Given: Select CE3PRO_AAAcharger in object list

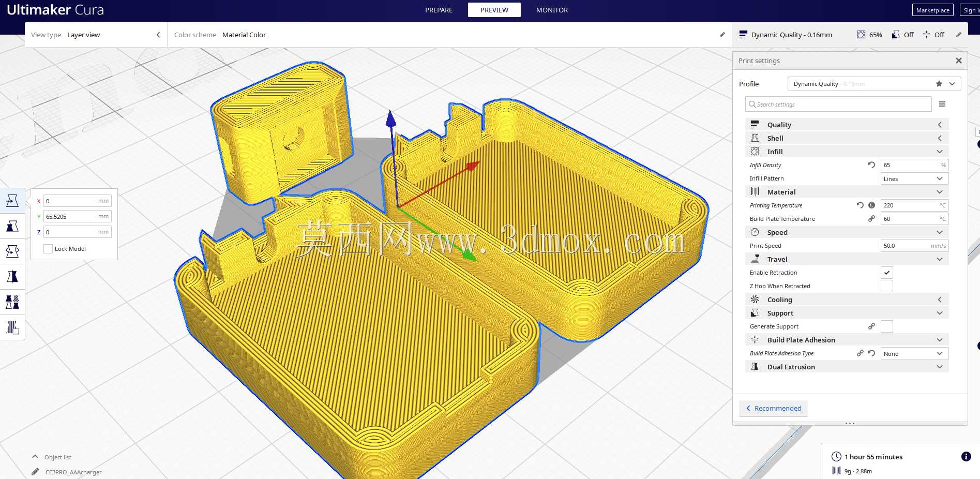Looking at the screenshot, I should pos(73,472).
